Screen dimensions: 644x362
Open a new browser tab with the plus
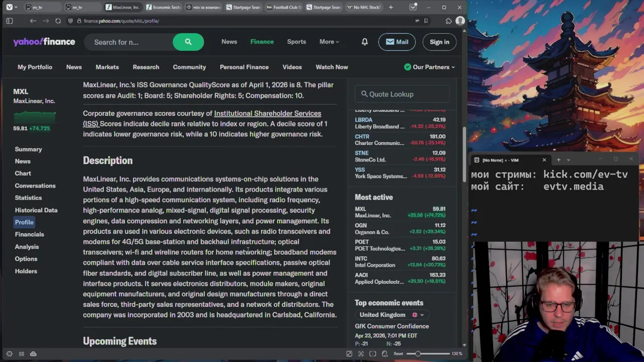click(x=390, y=8)
